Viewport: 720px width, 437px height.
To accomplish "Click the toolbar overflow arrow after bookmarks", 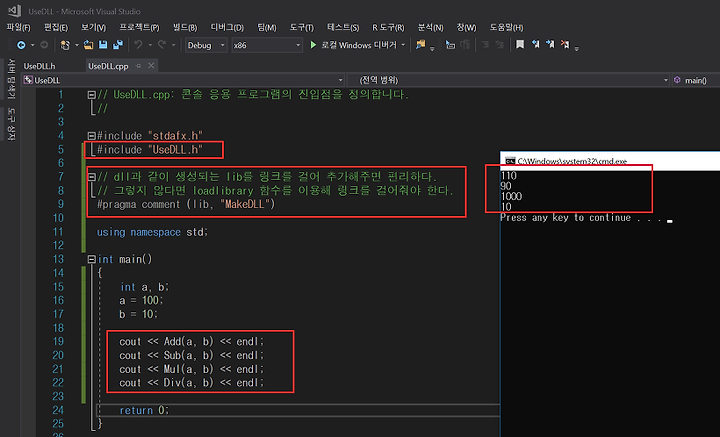I will 577,47.
